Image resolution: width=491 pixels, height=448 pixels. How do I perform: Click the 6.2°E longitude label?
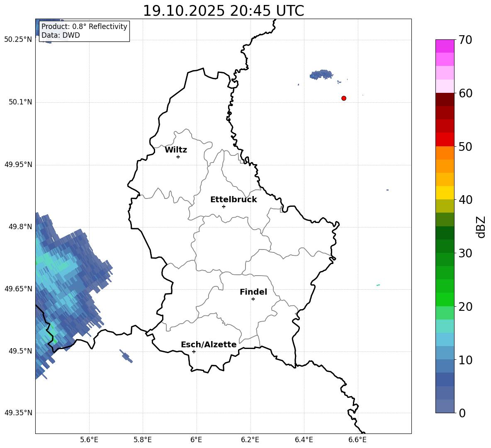coord(250,440)
